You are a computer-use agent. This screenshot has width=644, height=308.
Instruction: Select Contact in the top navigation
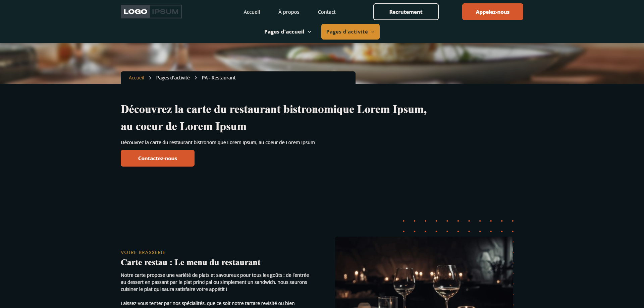[327, 12]
